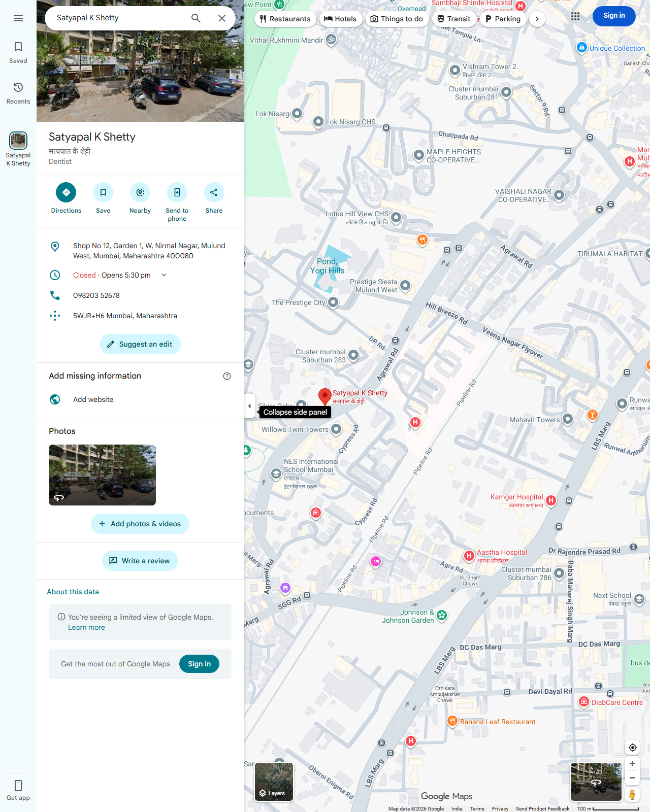Click Satyapal K Shetty red map pin
Screen dimensions: 650x812
pyautogui.click(x=325, y=397)
